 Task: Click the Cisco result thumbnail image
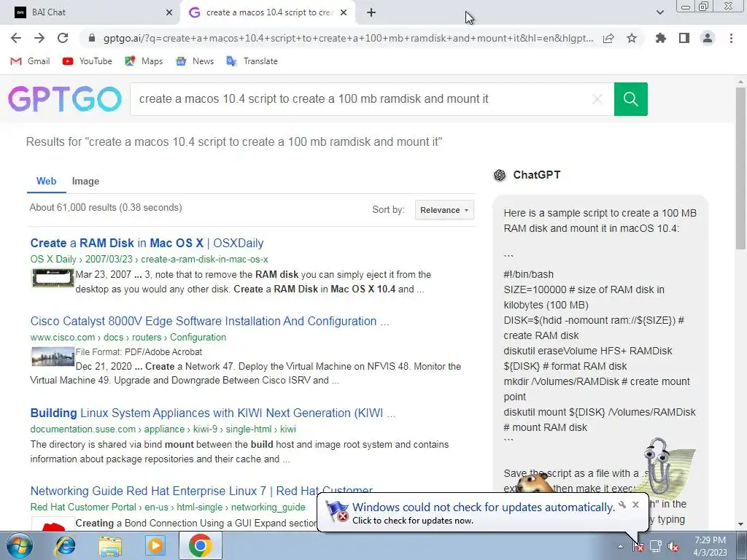(x=53, y=357)
